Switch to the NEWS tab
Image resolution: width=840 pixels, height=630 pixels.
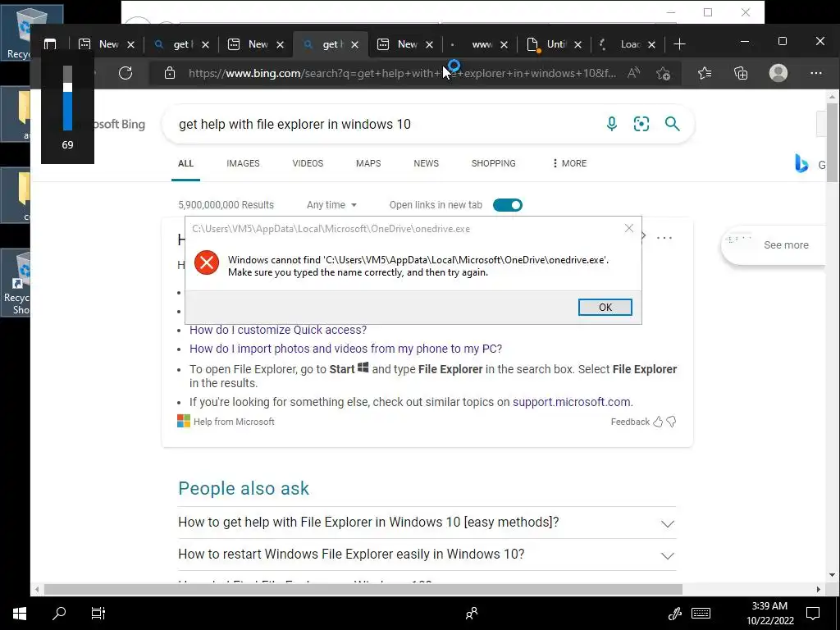[427, 163]
